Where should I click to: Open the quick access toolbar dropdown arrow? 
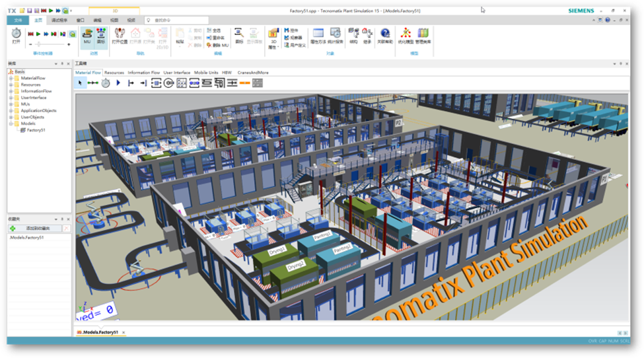click(71, 11)
